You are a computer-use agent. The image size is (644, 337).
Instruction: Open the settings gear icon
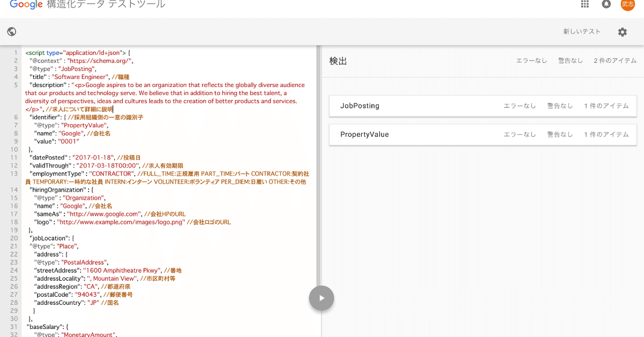pos(622,32)
